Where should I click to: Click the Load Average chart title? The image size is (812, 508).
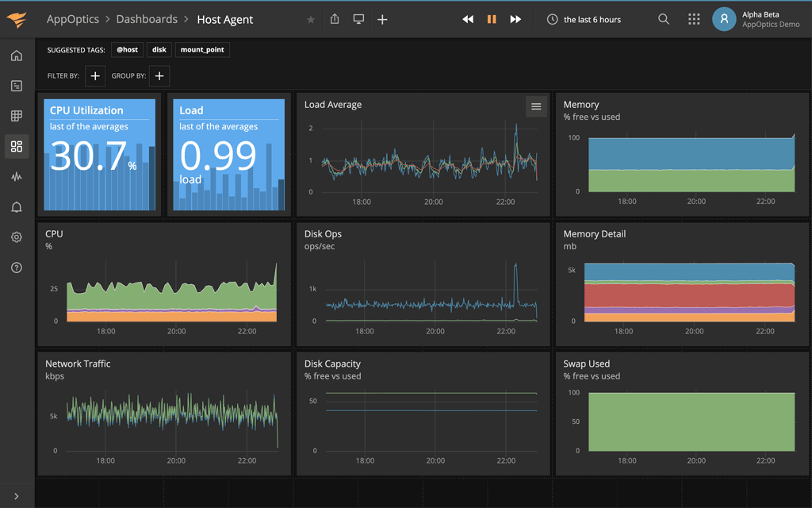click(x=333, y=105)
